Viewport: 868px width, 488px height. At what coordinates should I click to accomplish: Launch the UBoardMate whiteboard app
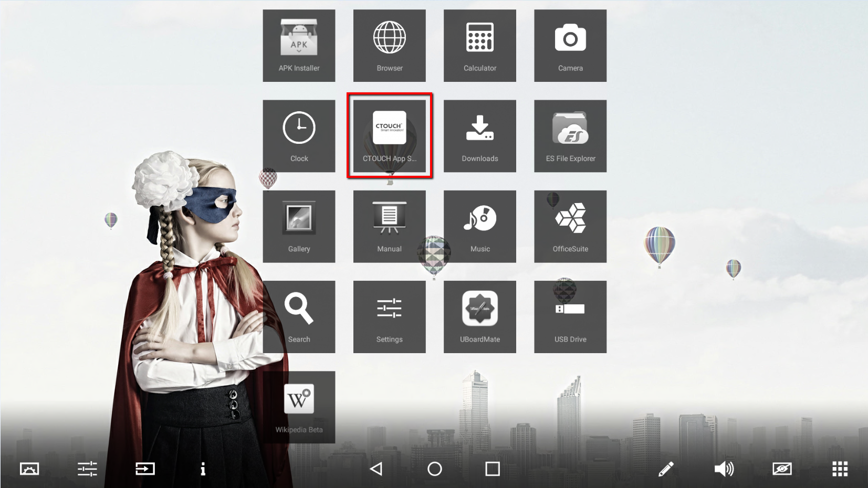click(x=479, y=316)
